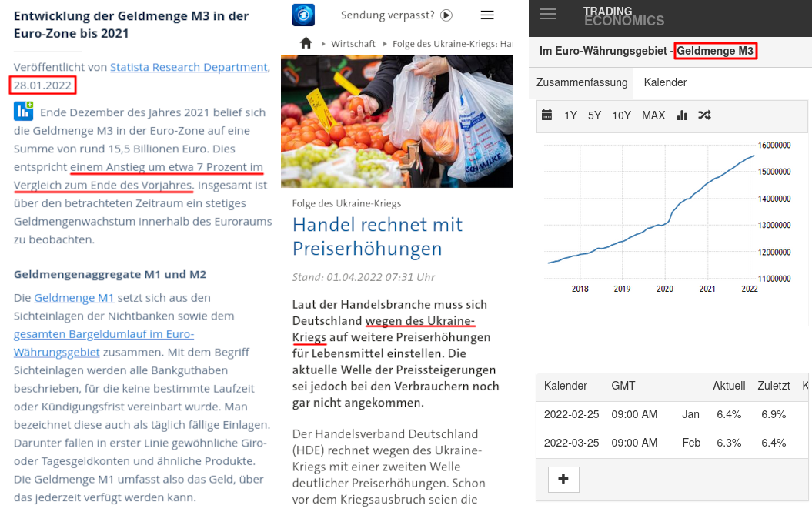Switch to the Kalender tab

(x=665, y=82)
